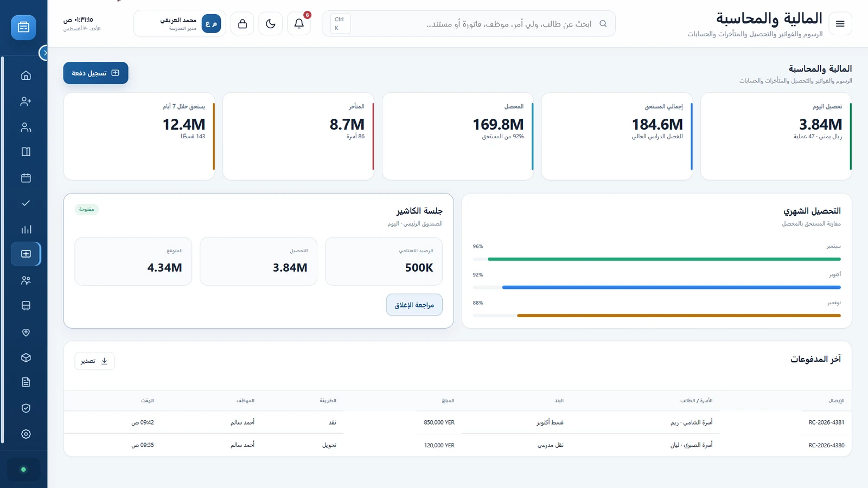Image resolution: width=868 pixels, height=488 pixels.
Task: Click the lock icon in the top bar
Action: coord(242,24)
